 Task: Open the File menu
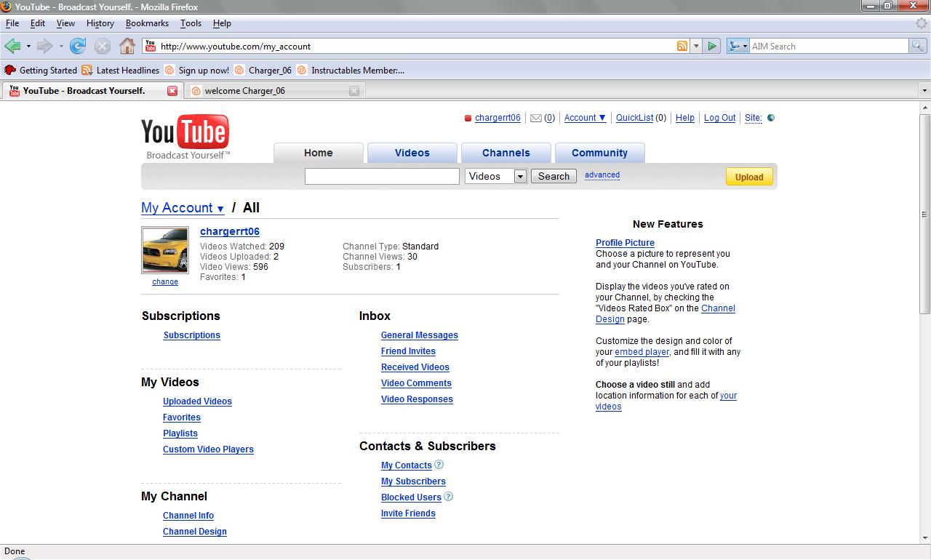[12, 23]
